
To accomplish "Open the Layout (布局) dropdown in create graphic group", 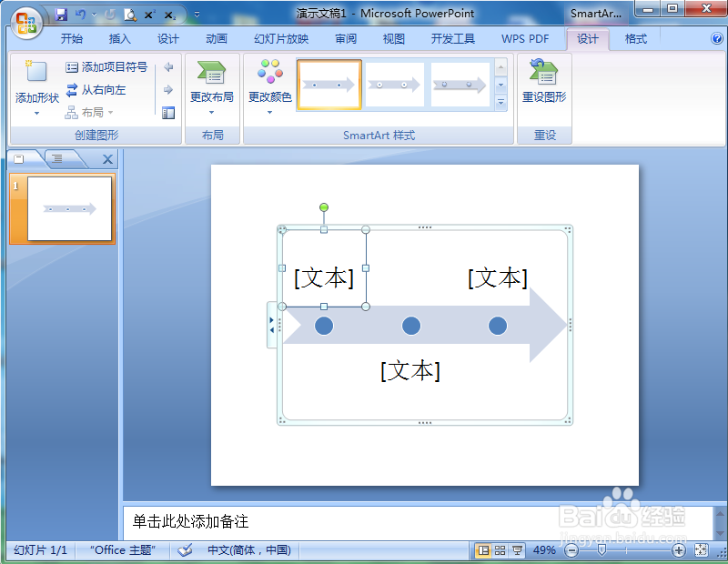I will click(x=89, y=112).
